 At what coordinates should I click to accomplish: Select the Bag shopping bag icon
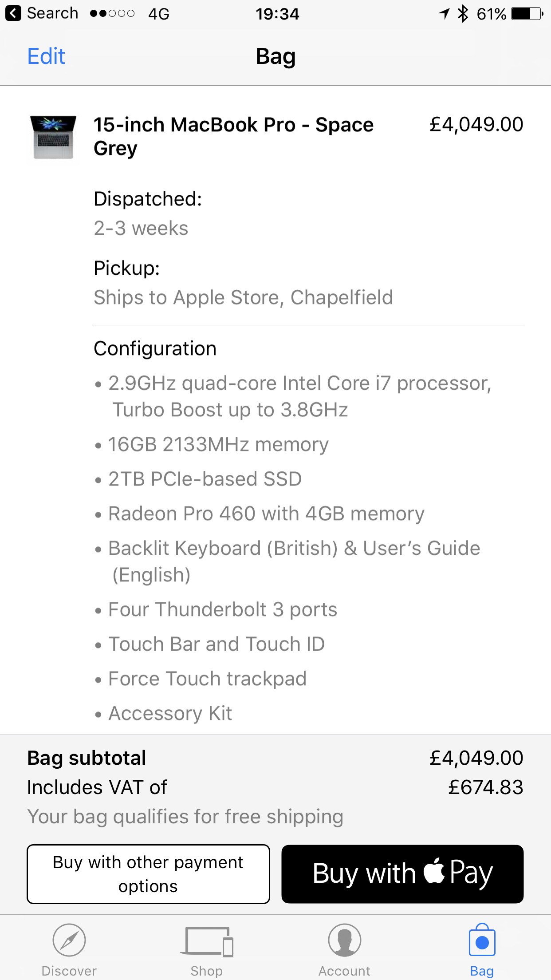(482, 940)
